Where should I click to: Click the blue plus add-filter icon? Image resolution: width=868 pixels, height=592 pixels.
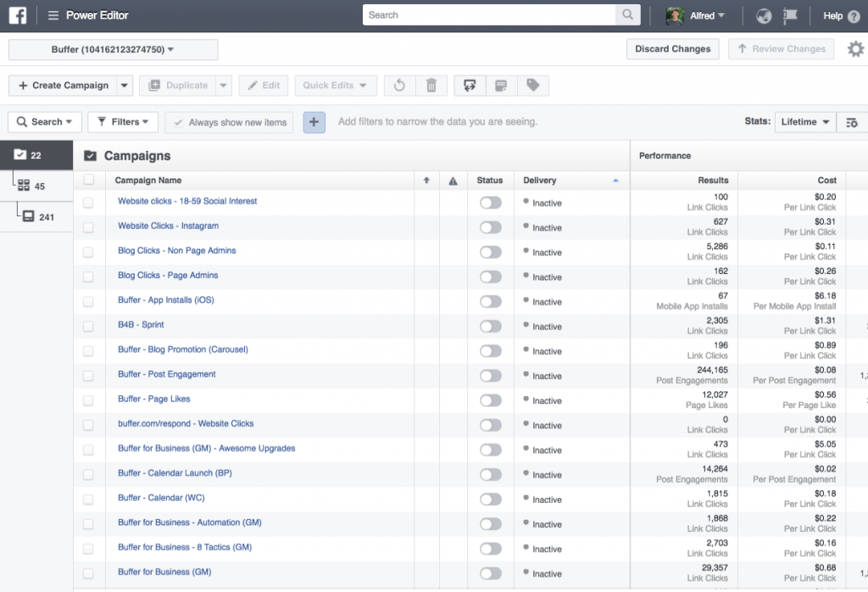[x=314, y=122]
